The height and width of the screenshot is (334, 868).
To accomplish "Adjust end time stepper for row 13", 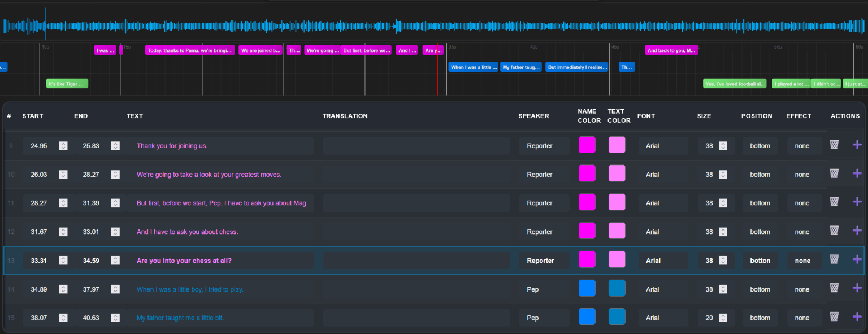I will click(115, 261).
